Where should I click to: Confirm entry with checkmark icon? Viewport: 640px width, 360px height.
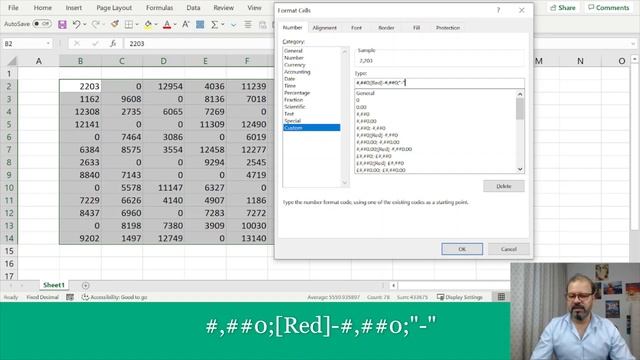pos(95,43)
